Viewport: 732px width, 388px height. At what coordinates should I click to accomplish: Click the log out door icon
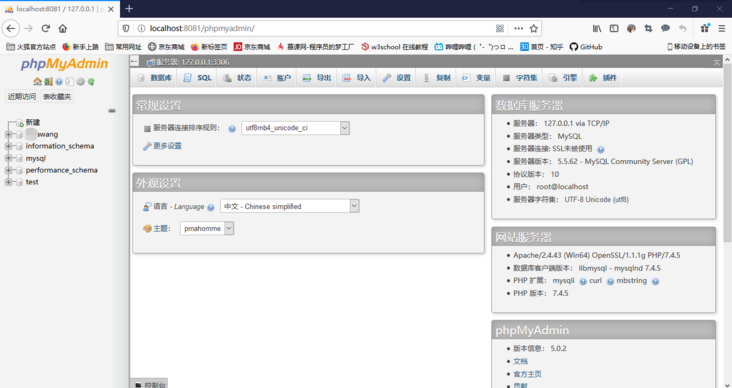point(48,82)
